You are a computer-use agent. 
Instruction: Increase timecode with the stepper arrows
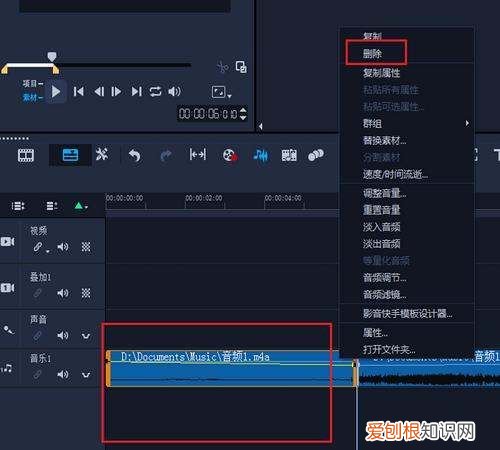(243, 110)
